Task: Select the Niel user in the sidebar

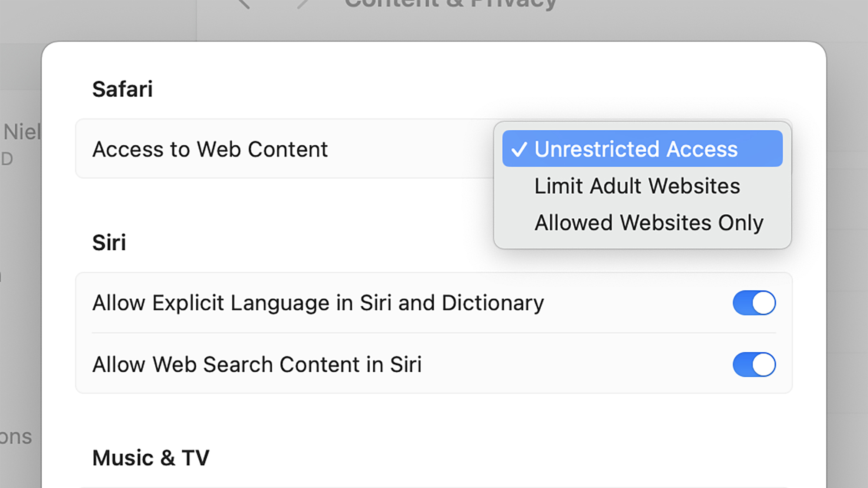Action: [21, 132]
